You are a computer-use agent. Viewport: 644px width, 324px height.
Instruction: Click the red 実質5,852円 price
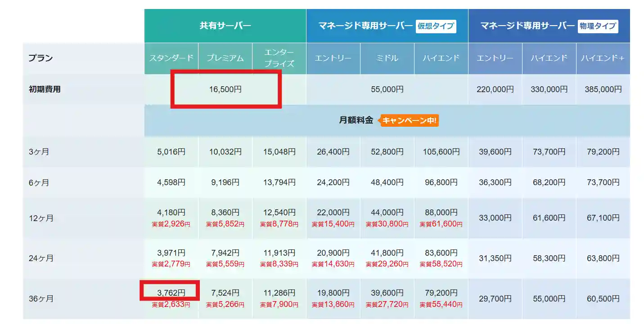(x=225, y=224)
